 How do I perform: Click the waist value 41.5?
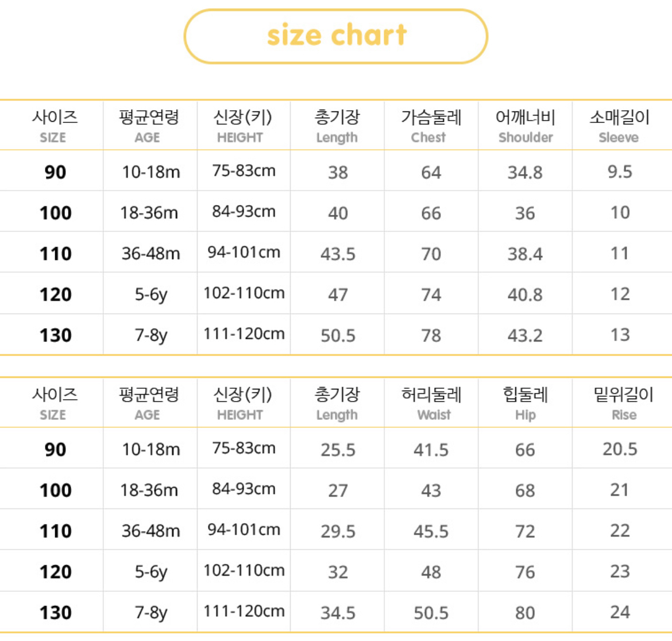coord(431,450)
